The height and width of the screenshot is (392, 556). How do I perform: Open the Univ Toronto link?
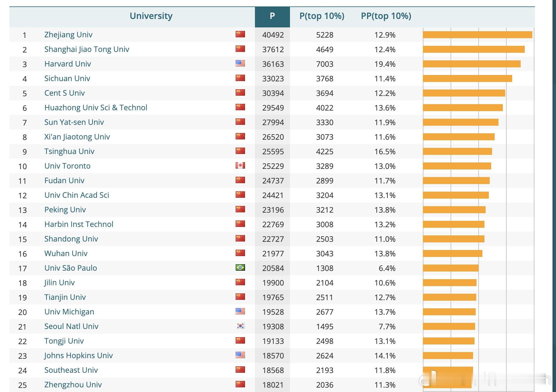tap(67, 166)
